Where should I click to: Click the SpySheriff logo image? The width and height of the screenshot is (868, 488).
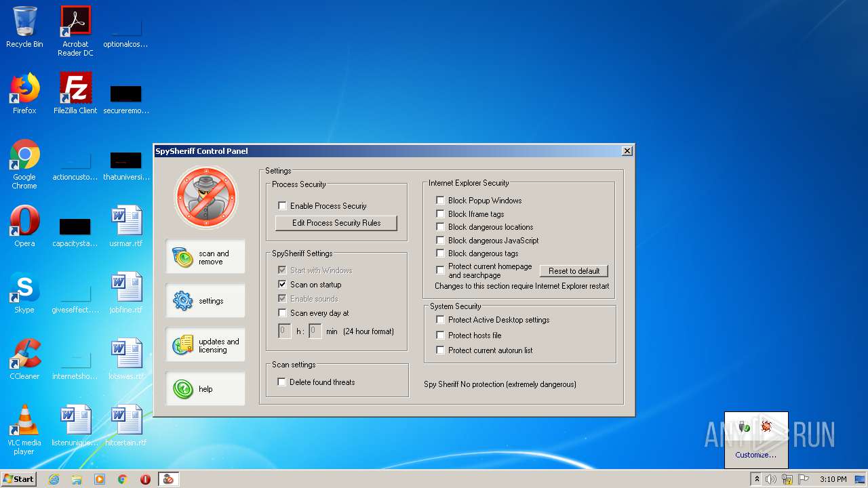(x=205, y=197)
